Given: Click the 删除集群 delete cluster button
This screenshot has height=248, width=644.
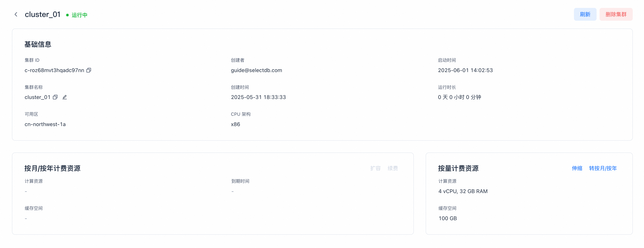Looking at the screenshot, I should 616,14.
